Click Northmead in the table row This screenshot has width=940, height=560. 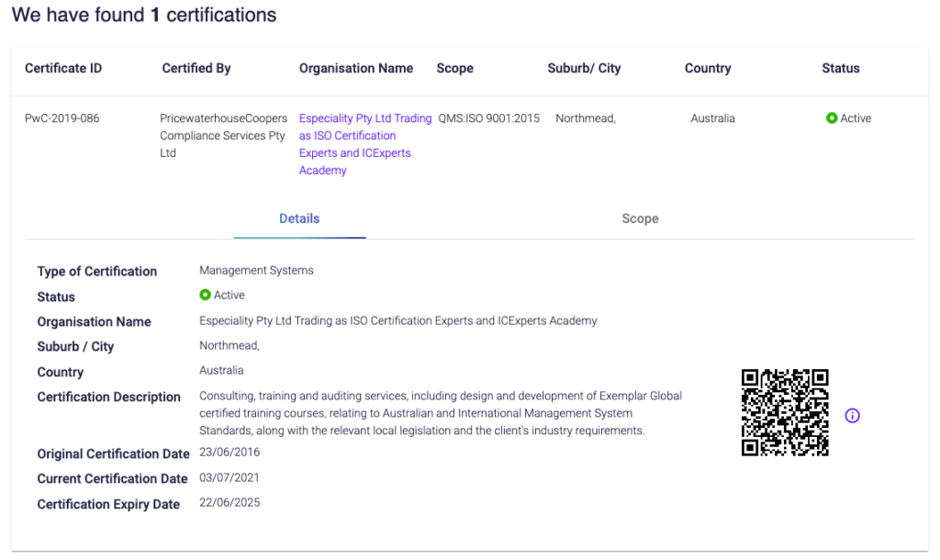pos(586,118)
